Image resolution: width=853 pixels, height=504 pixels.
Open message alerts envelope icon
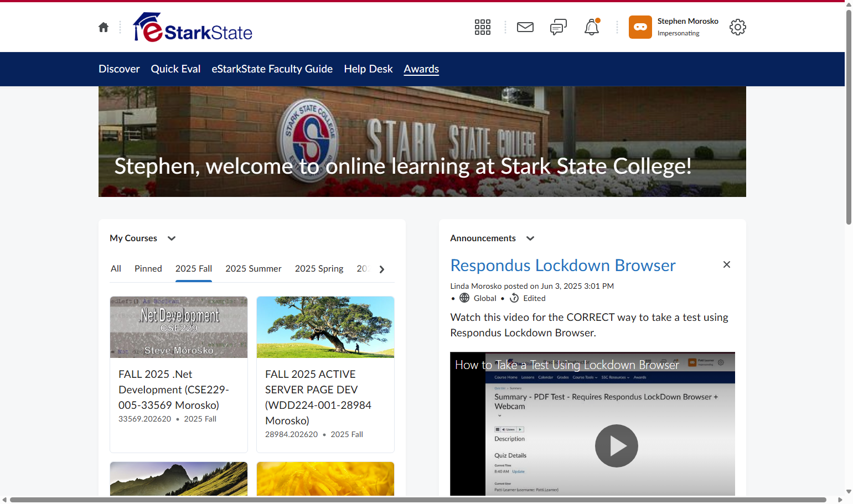click(525, 27)
